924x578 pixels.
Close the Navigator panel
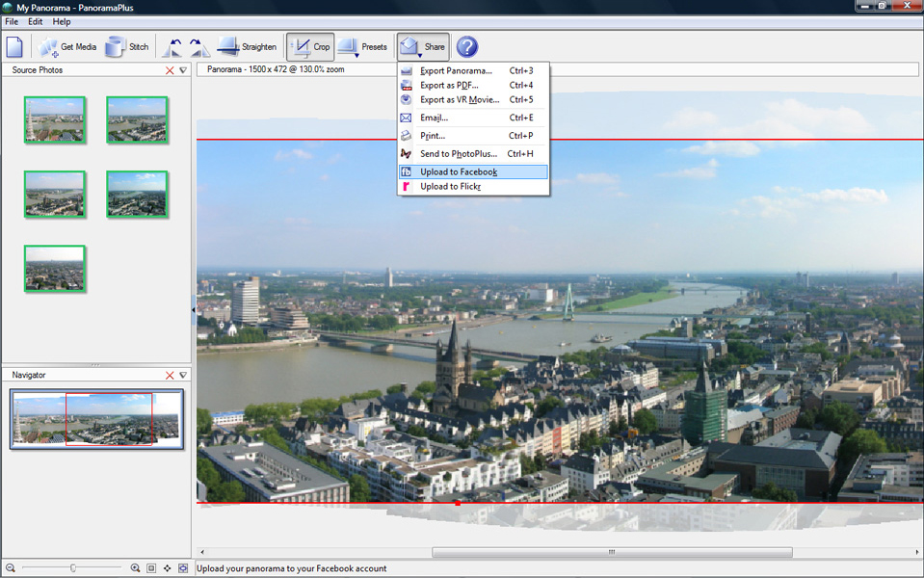coord(171,375)
